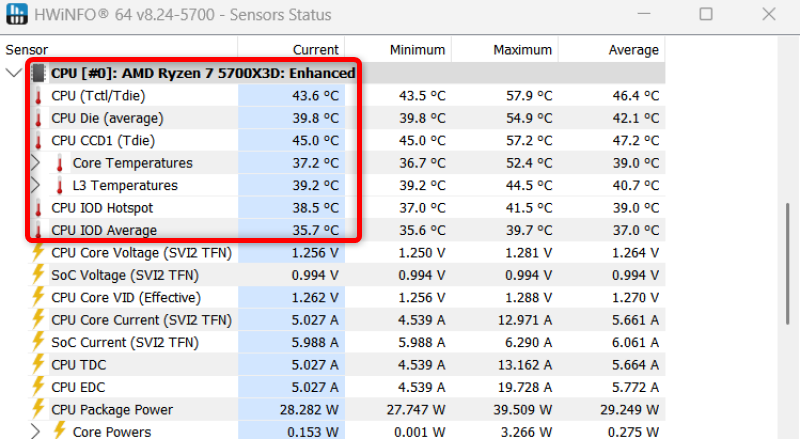The height and width of the screenshot is (439, 800).
Task: Click the Average column header
Action: pos(633,50)
